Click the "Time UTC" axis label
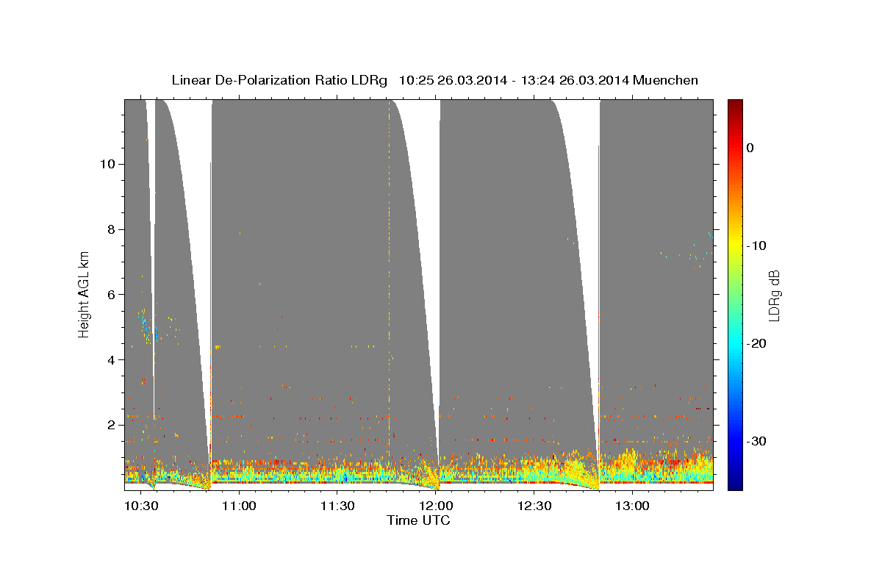The image size is (882, 588). click(x=418, y=520)
